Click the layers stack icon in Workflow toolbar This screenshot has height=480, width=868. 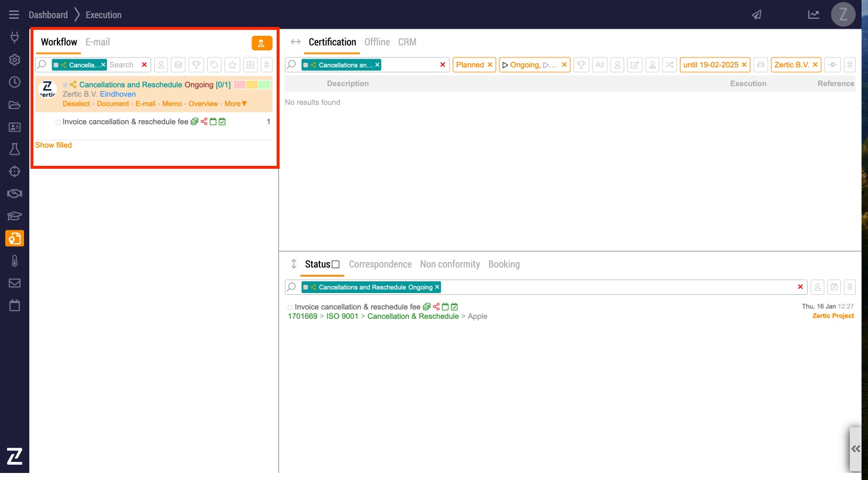tap(179, 65)
